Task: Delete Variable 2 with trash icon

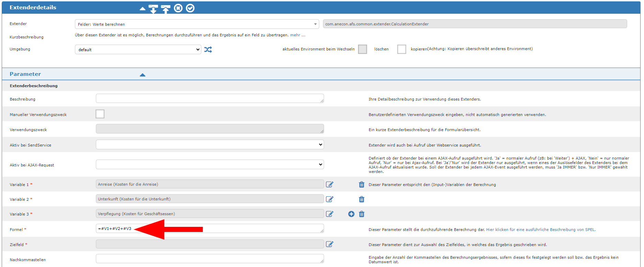Action: point(362,199)
